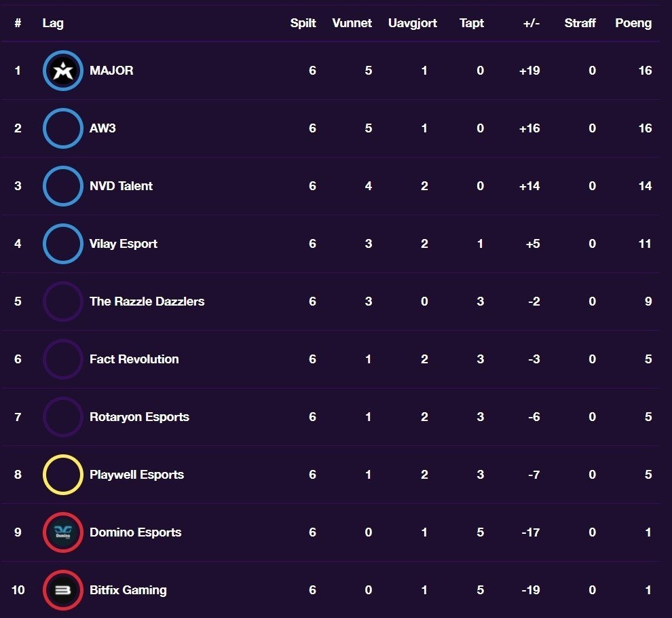Open the NVD Talent team link
Screen dimensions: 672x618
point(121,186)
